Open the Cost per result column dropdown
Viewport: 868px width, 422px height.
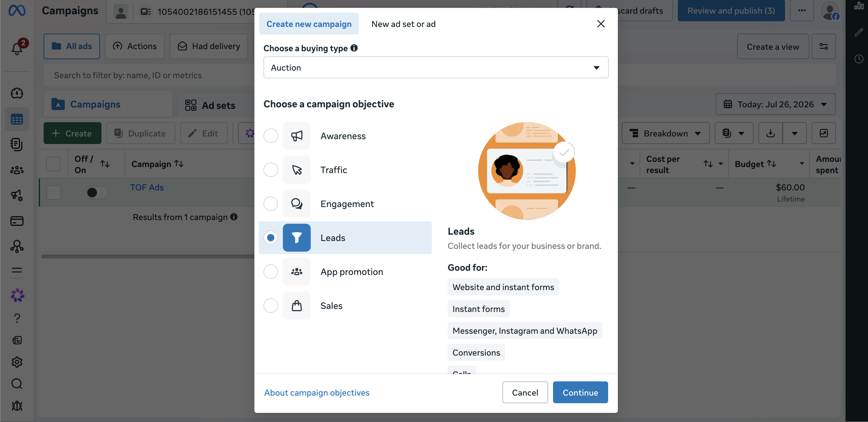click(x=721, y=164)
